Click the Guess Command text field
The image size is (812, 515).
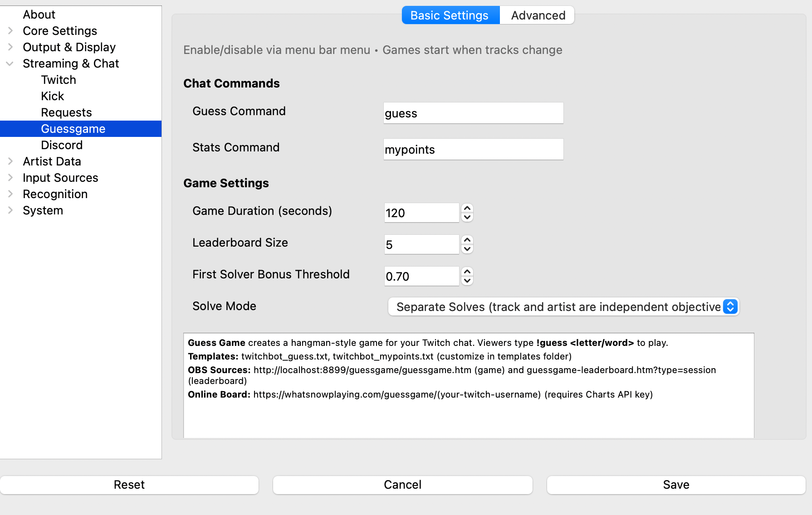(473, 113)
